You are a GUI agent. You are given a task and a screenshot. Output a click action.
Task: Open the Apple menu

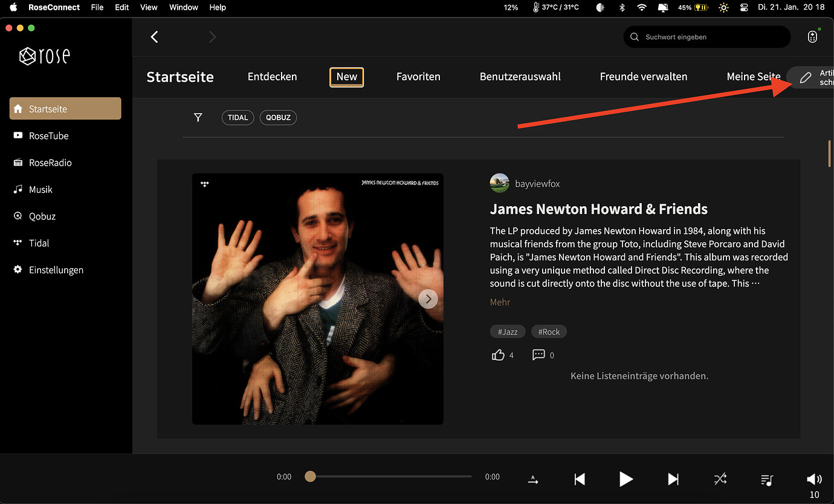(x=13, y=7)
